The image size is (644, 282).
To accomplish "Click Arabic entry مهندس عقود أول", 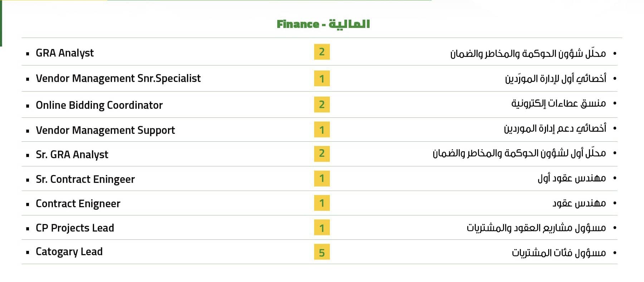I will click(572, 178).
